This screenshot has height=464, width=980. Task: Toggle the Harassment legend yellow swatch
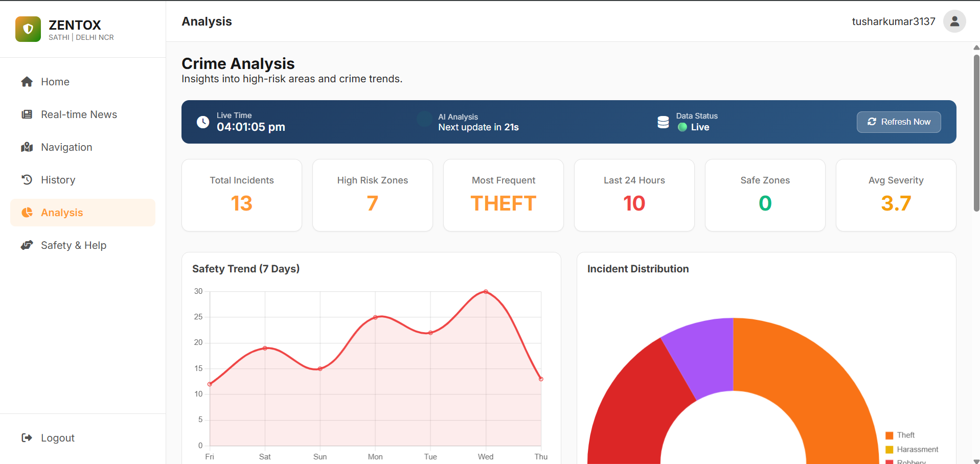tap(890, 450)
